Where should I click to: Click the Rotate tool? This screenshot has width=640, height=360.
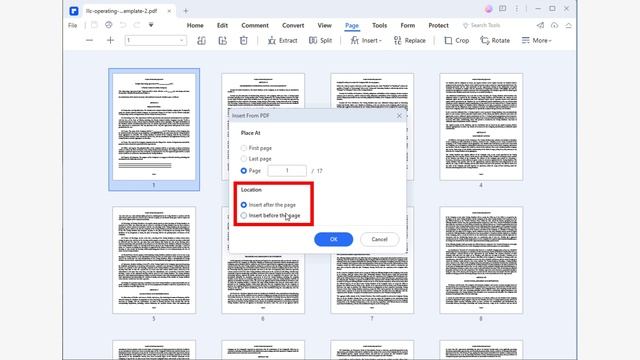tap(495, 40)
